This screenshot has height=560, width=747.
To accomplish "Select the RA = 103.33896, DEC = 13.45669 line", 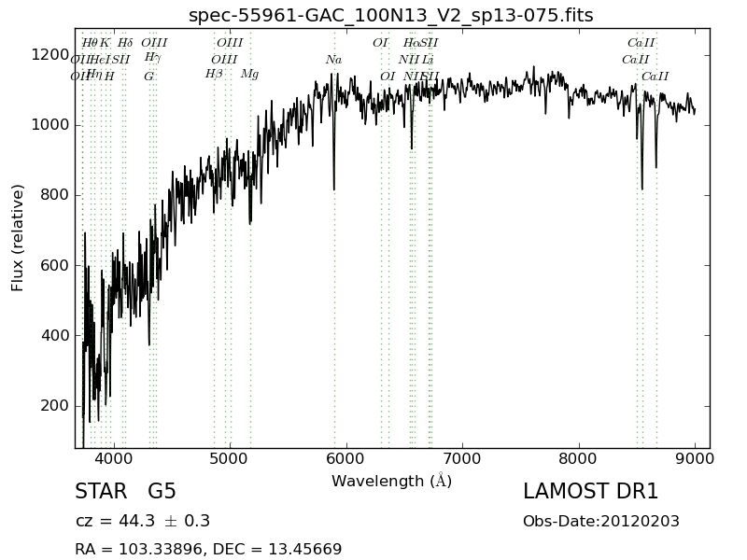I will (x=208, y=549).
